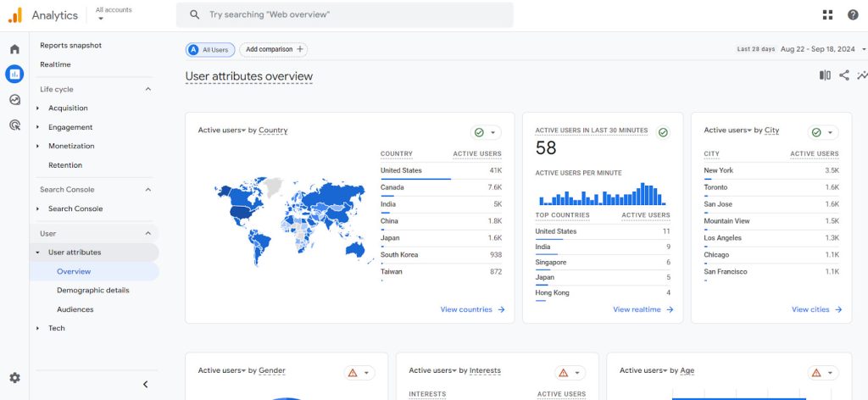Click the Aug 22 - Sep 18, 2024 date range

click(818, 49)
